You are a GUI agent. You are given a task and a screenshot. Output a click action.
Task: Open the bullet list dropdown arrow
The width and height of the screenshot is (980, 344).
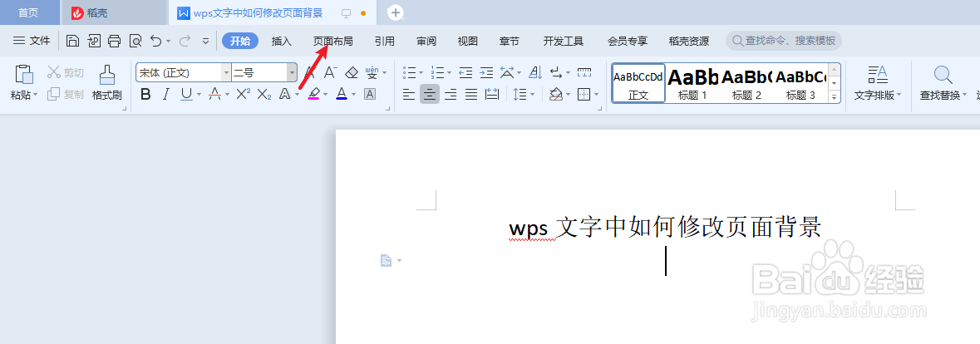click(421, 73)
